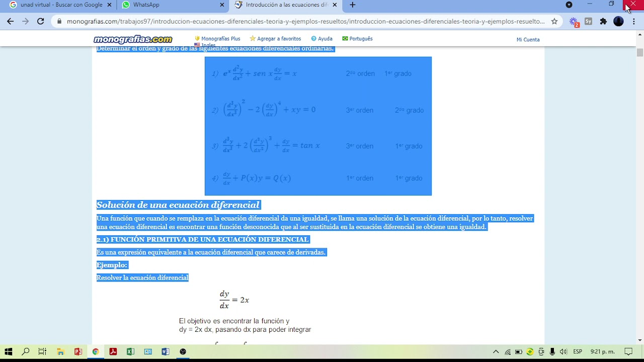Open the Windows Start menu
The width and height of the screenshot is (644, 362).
tap(9, 351)
